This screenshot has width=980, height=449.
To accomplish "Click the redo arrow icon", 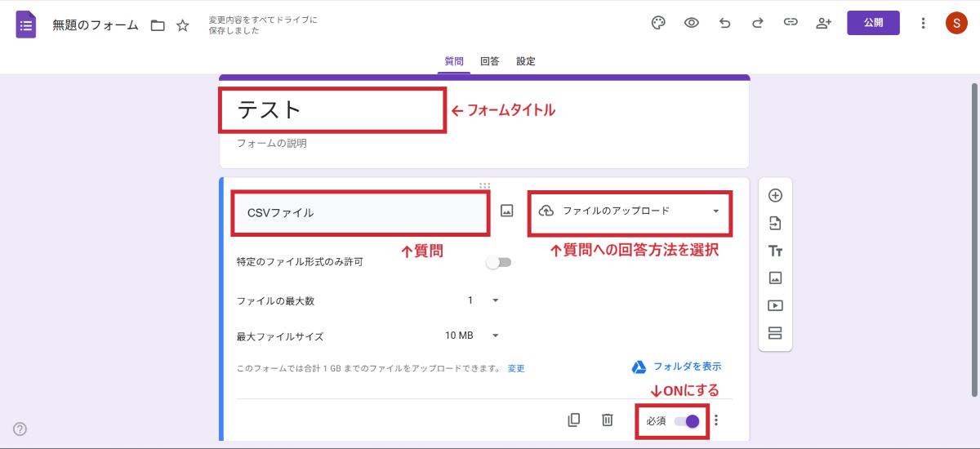I will tap(757, 23).
